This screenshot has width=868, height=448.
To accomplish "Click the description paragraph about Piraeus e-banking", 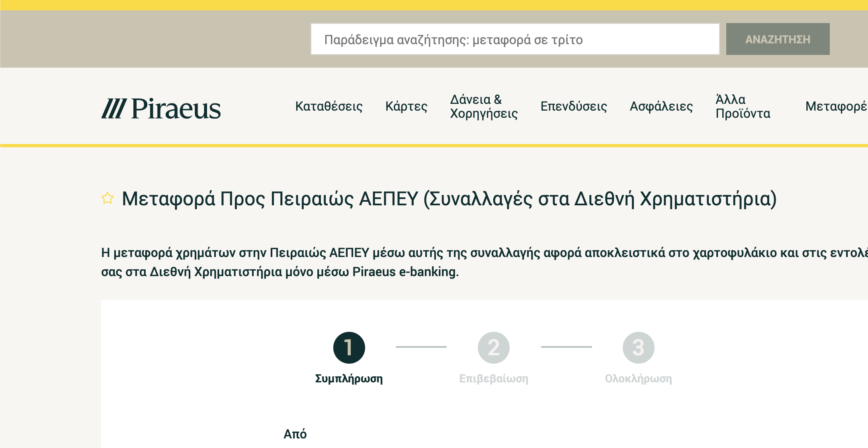I will coord(484,262).
